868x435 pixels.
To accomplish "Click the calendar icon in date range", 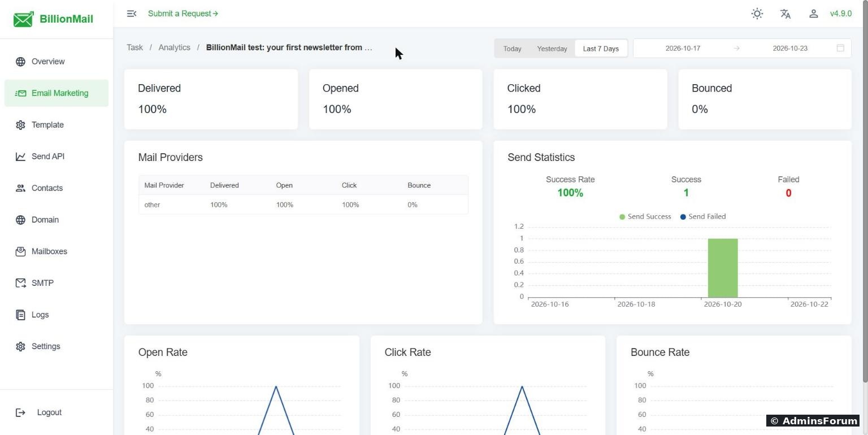I will [840, 48].
